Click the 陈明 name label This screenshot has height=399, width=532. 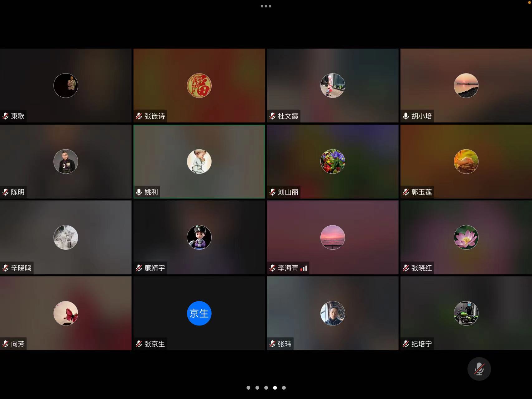(17, 192)
